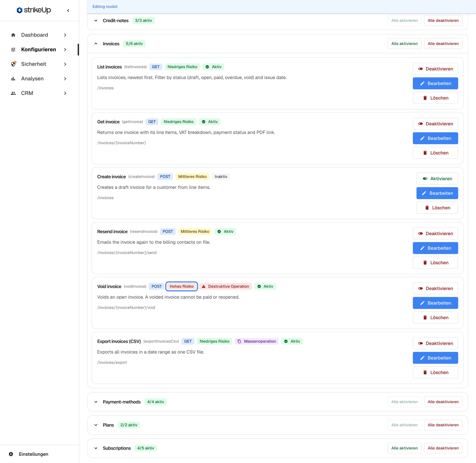476x463 pixels.
Task: Click the Mittleres Risiko badge on Create invoice
Action: click(x=193, y=177)
